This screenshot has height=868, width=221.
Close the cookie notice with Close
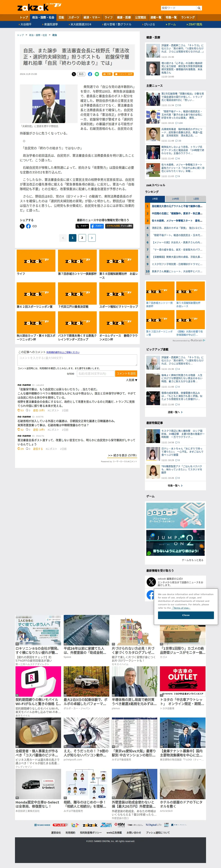186,615
